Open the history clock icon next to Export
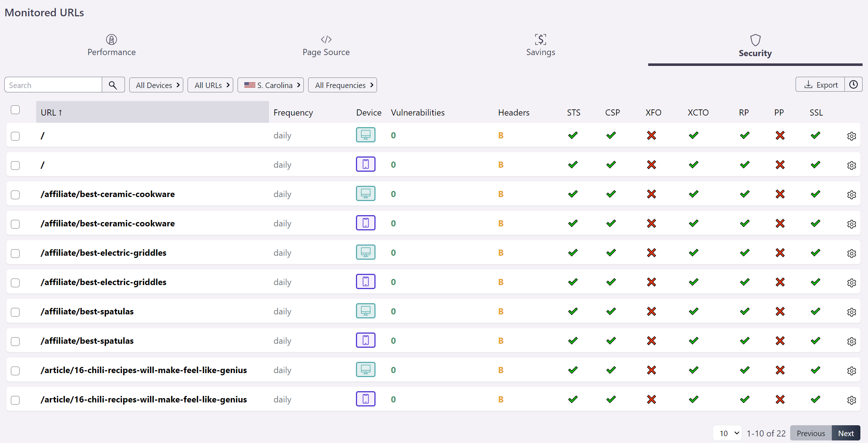The image size is (868, 443). pyautogui.click(x=853, y=84)
